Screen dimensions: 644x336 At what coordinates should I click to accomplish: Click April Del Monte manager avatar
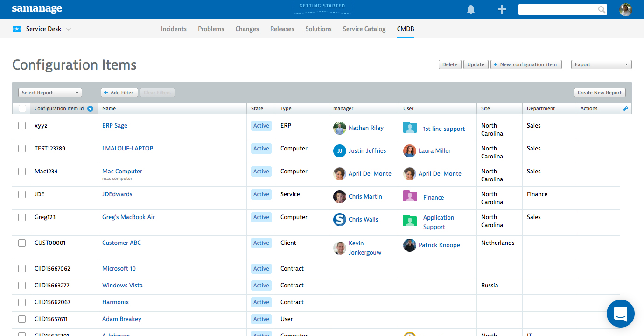click(340, 174)
